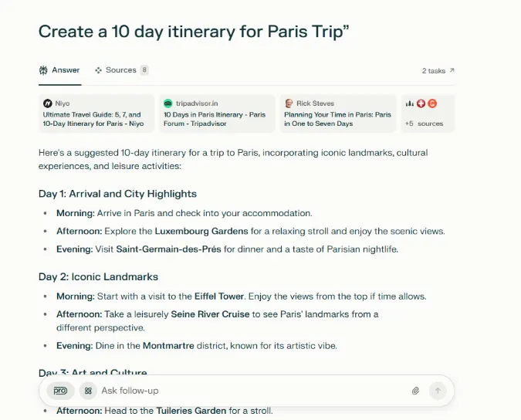
Task: Click the Answer tab icon
Action: (x=43, y=70)
